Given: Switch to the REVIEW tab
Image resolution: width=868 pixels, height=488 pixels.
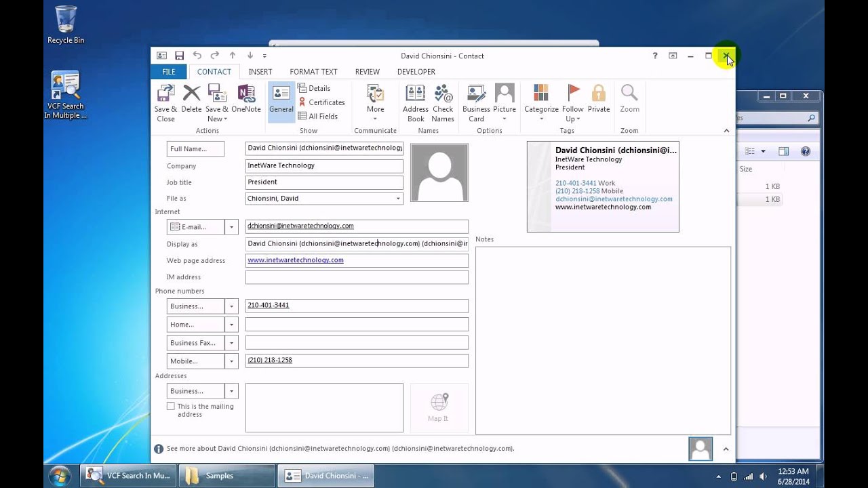Looking at the screenshot, I should (368, 72).
